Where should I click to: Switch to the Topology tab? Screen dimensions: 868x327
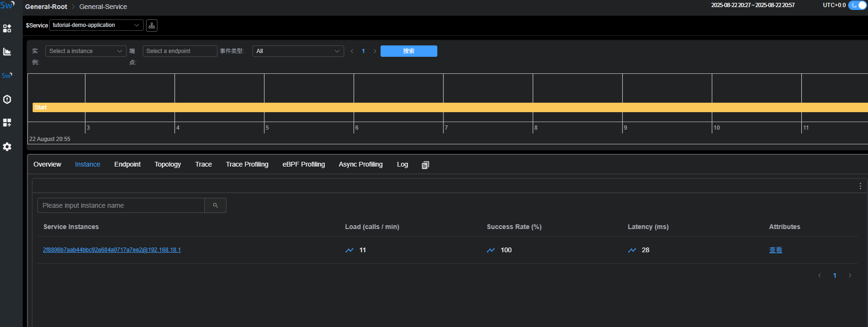click(x=168, y=164)
